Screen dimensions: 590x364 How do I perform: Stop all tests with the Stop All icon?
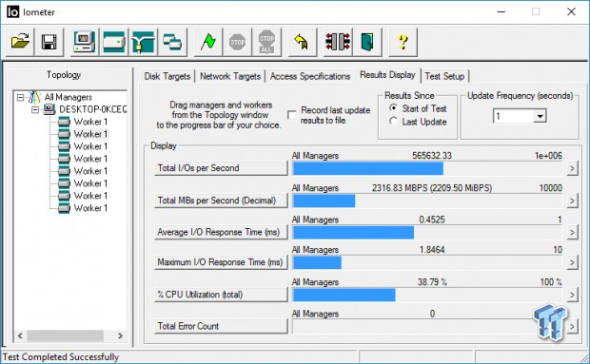pyautogui.click(x=266, y=42)
